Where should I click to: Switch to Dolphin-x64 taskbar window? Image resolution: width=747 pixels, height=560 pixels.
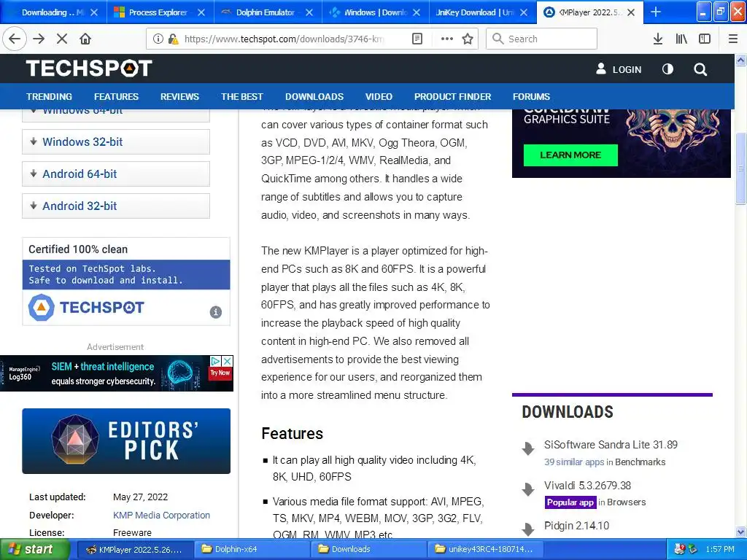pyautogui.click(x=252, y=549)
